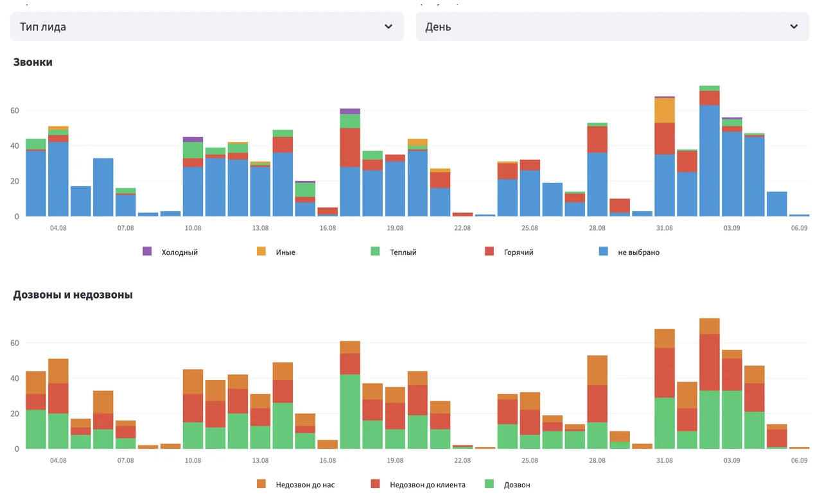Screen dimensions: 822x504
Task: Toggle the "Иные" legend label
Action: coord(286,252)
